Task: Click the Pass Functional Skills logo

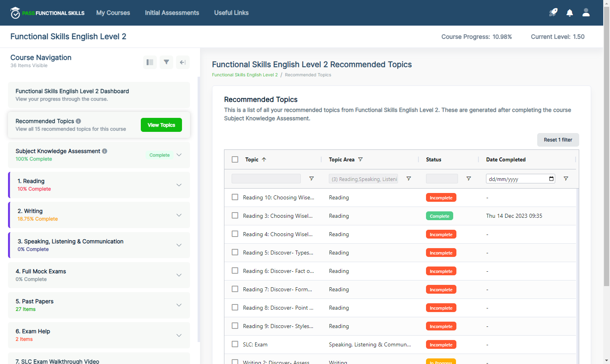Action: point(47,13)
